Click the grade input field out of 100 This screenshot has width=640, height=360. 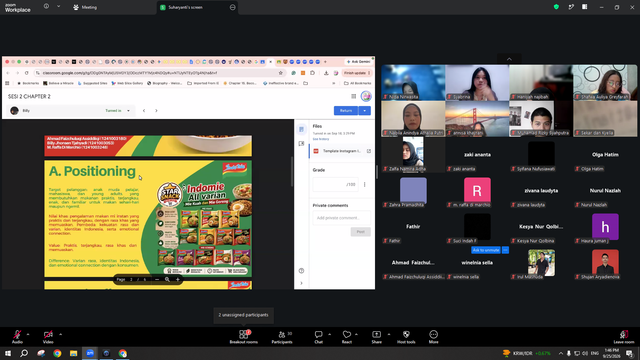(x=336, y=184)
